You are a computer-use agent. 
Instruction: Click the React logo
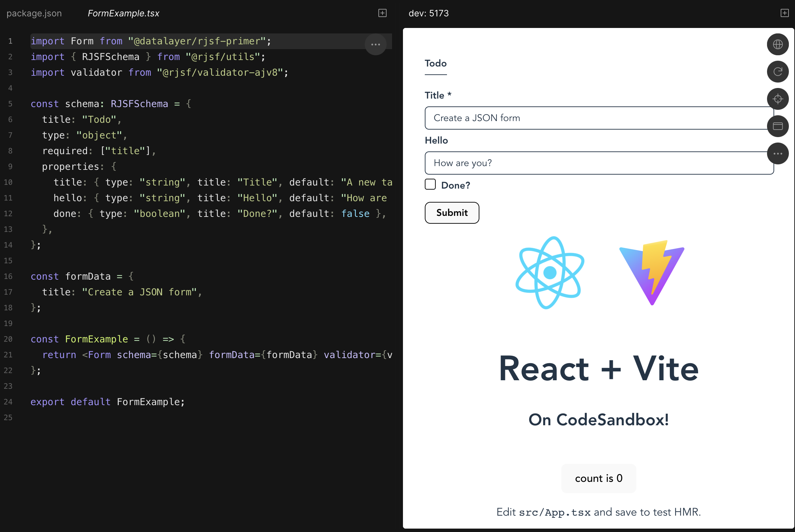click(550, 273)
